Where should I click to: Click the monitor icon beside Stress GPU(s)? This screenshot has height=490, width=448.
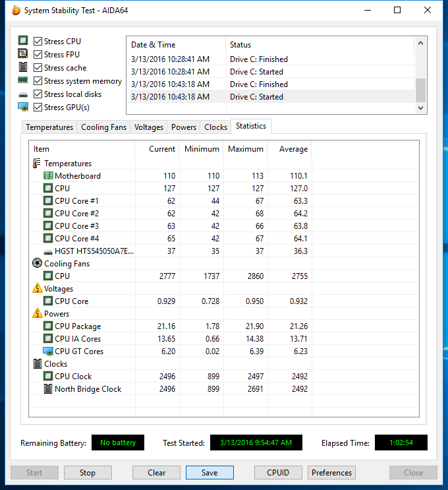23,107
